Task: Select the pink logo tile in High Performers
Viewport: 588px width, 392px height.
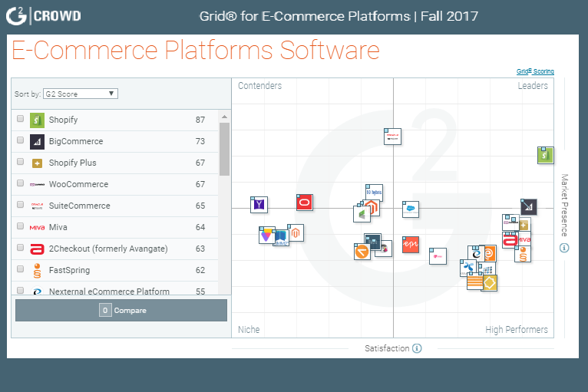Action: (438, 256)
